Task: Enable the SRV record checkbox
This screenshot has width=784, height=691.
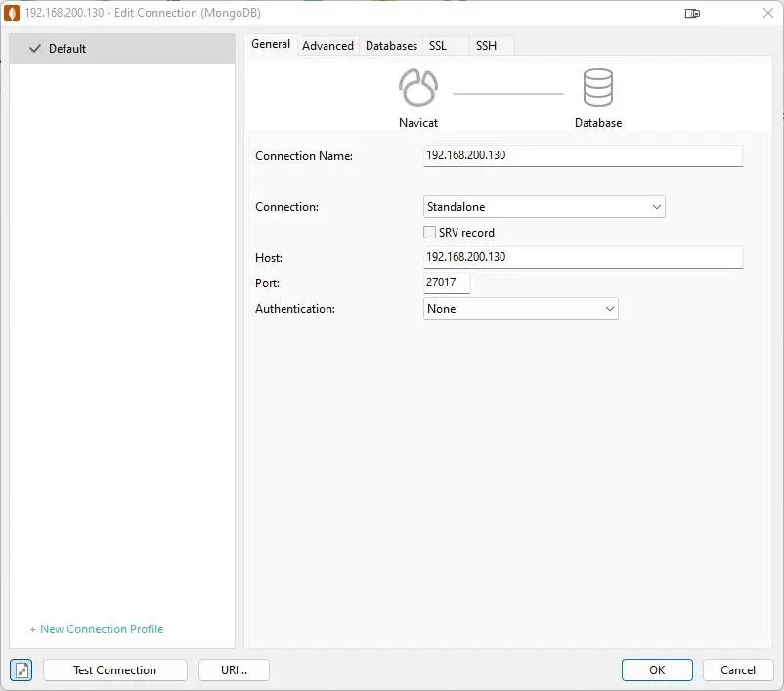Action: pyautogui.click(x=429, y=232)
